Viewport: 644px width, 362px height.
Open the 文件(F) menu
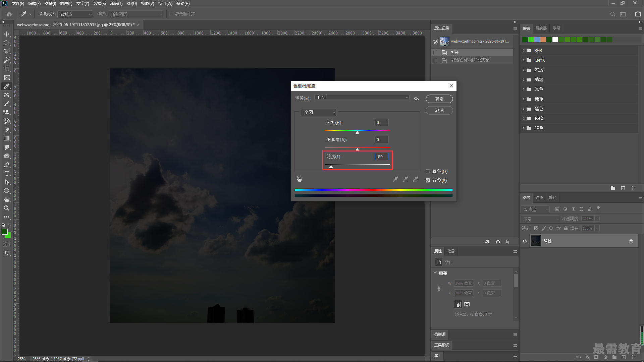pos(18,4)
